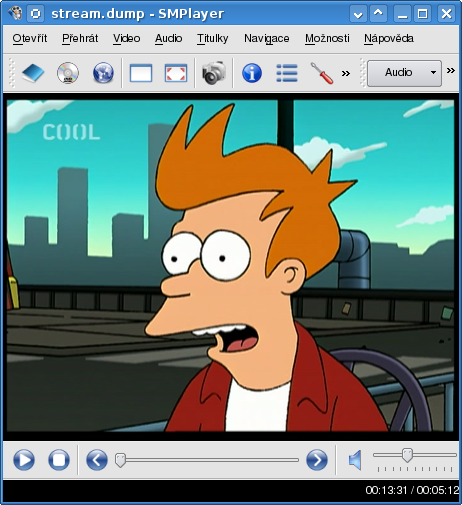Switch to compact window mode icon
Viewport: 462px width, 505px height.
click(141, 73)
